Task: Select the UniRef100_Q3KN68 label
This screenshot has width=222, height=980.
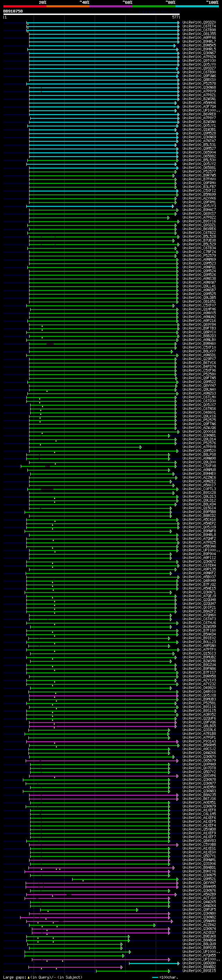Action: coord(199,88)
